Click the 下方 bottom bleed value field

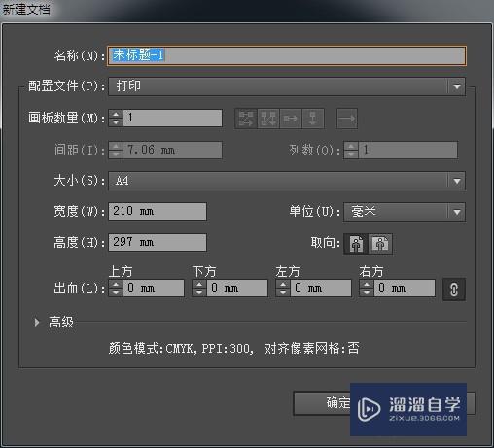[237, 289]
